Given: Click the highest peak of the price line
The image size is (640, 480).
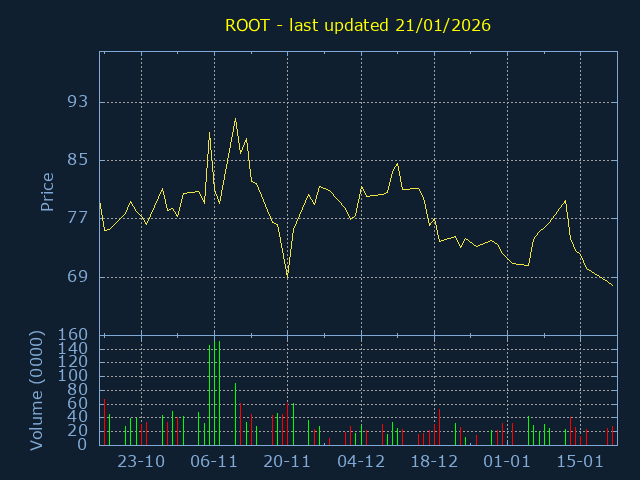Looking at the screenshot, I should tap(235, 119).
